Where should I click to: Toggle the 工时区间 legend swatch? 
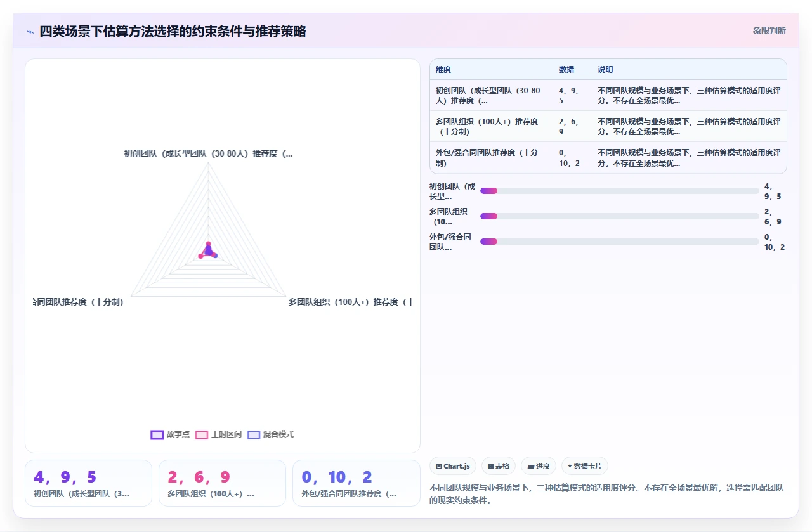point(202,434)
